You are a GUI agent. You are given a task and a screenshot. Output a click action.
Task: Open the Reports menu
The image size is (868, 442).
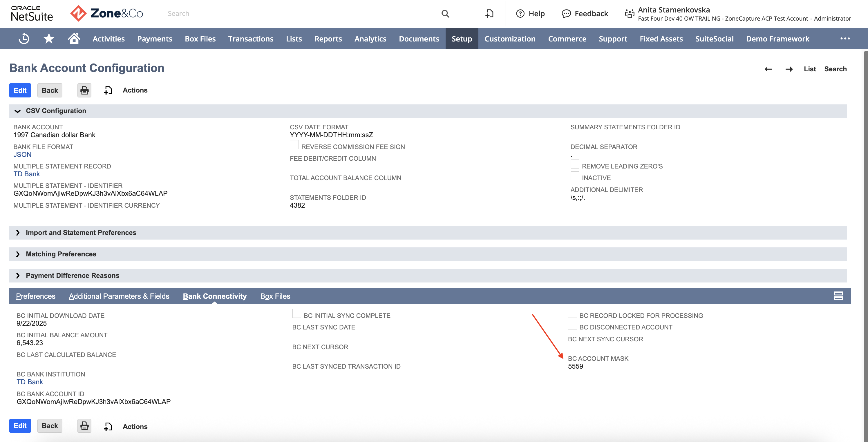(x=328, y=39)
